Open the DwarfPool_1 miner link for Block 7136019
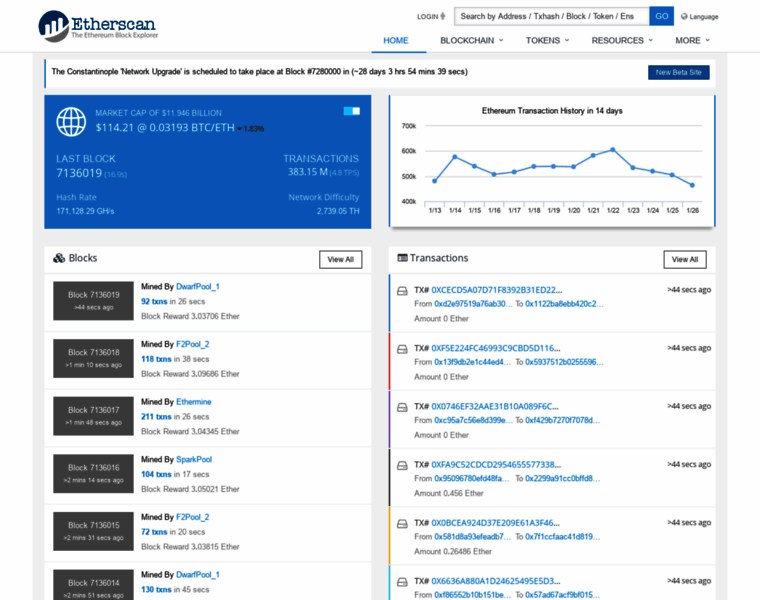The height and width of the screenshot is (600, 760). [198, 286]
